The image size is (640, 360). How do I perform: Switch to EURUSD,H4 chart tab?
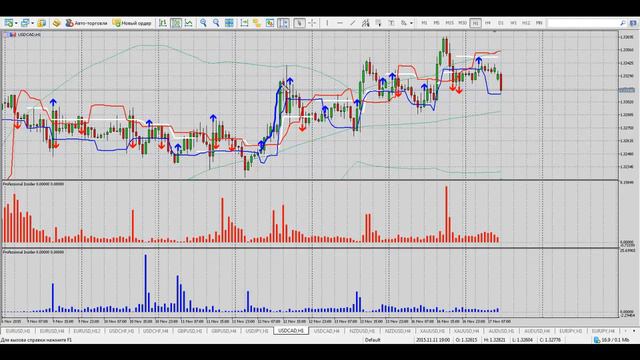[x=52, y=331]
